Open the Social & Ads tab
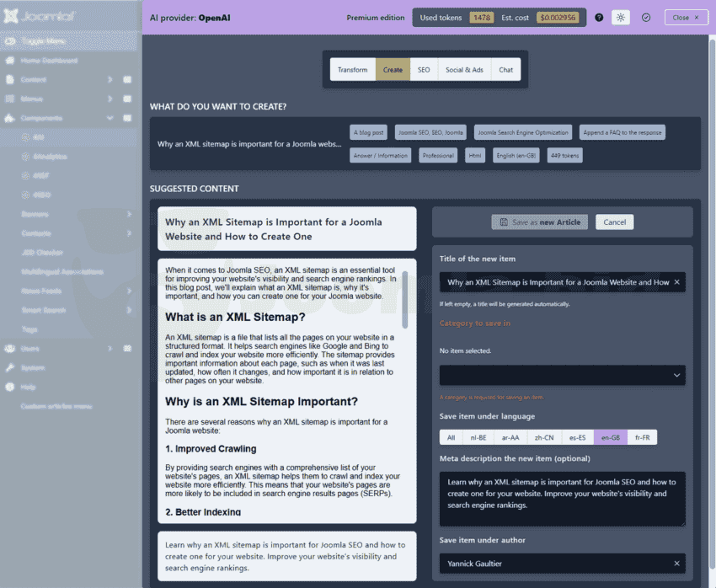716x588 pixels. [464, 70]
